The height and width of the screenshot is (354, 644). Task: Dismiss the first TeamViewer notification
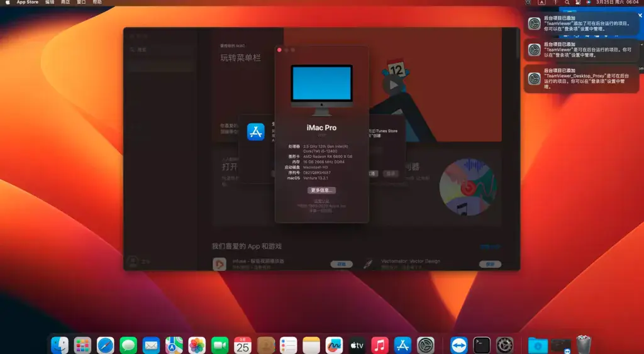tap(640, 16)
